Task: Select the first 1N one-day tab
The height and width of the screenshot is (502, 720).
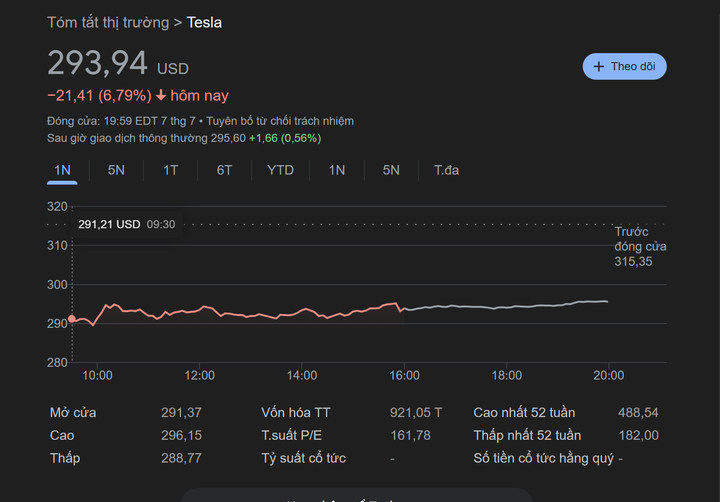Action: coord(62,170)
